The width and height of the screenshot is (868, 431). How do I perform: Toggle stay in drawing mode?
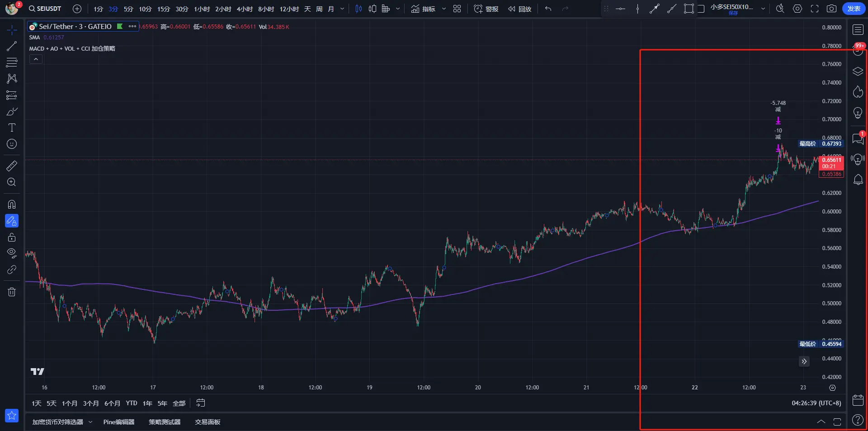pyautogui.click(x=12, y=221)
